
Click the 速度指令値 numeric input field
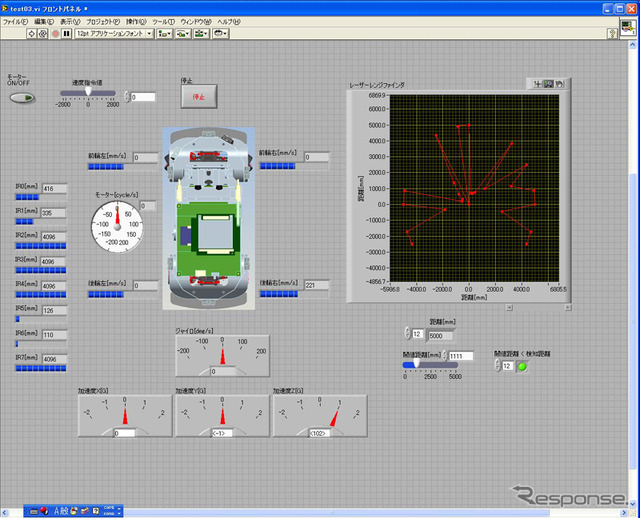point(143,97)
